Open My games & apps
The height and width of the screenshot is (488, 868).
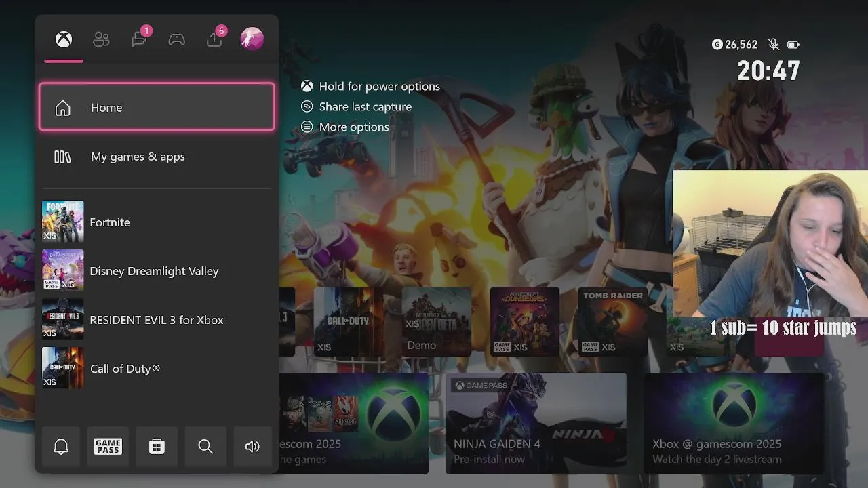pos(157,157)
